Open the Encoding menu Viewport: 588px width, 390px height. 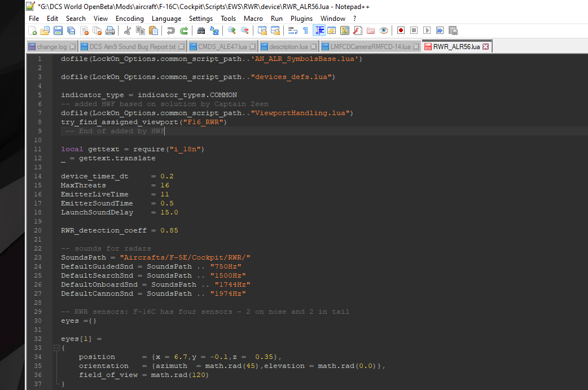coord(129,19)
